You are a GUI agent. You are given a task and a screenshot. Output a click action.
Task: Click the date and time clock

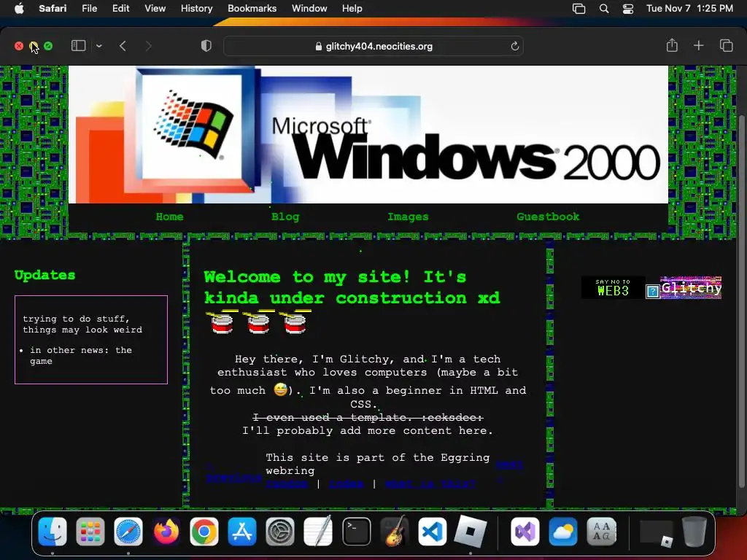click(x=689, y=8)
